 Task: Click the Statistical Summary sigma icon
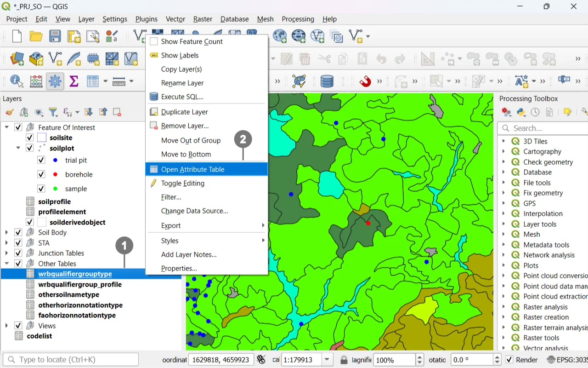pyautogui.click(x=73, y=81)
